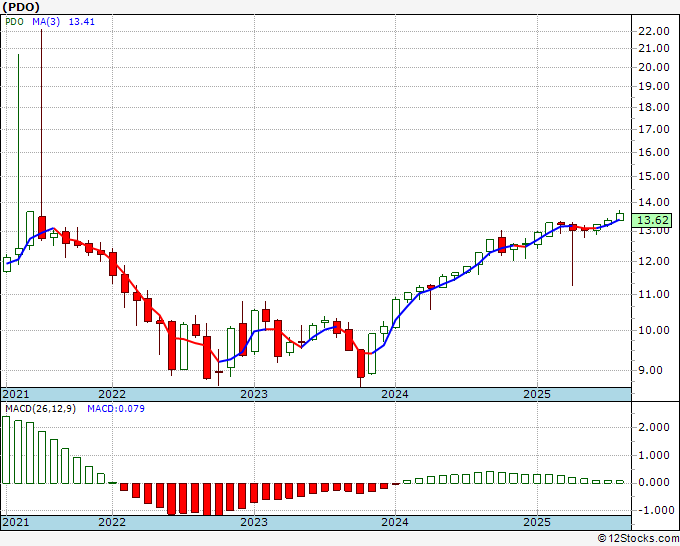
Task: Click 2021 on the price chart timeline
Action: click(x=16, y=394)
